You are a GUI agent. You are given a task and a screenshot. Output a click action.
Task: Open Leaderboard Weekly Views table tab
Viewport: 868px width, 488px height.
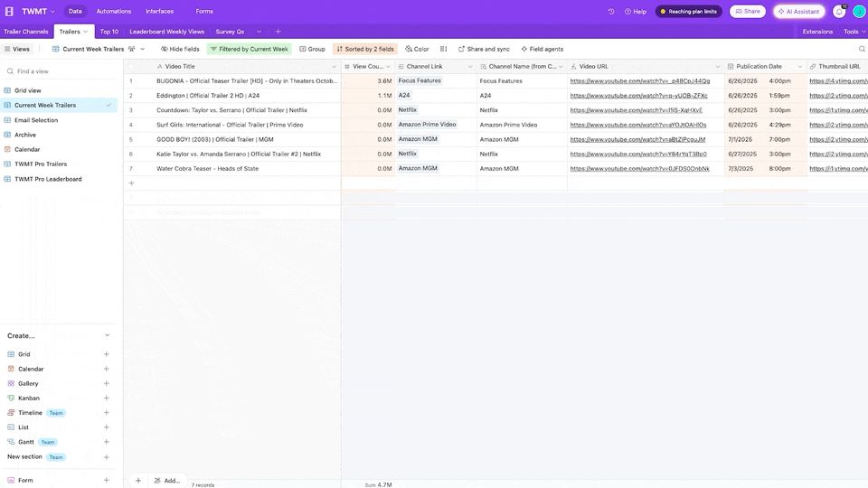click(x=166, y=32)
